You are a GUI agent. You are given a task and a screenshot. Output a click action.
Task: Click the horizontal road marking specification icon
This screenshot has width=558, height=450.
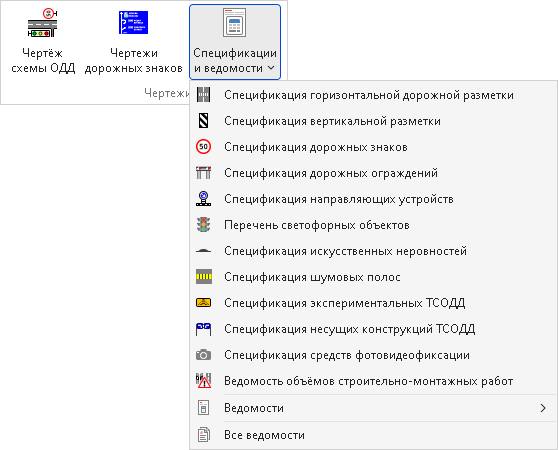point(204,95)
